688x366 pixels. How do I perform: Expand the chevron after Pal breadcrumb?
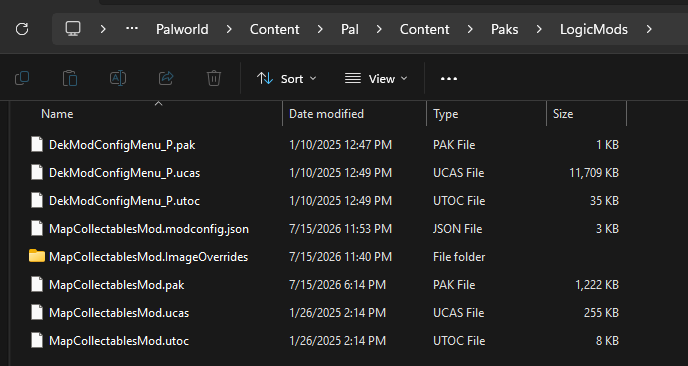pyautogui.click(x=379, y=29)
